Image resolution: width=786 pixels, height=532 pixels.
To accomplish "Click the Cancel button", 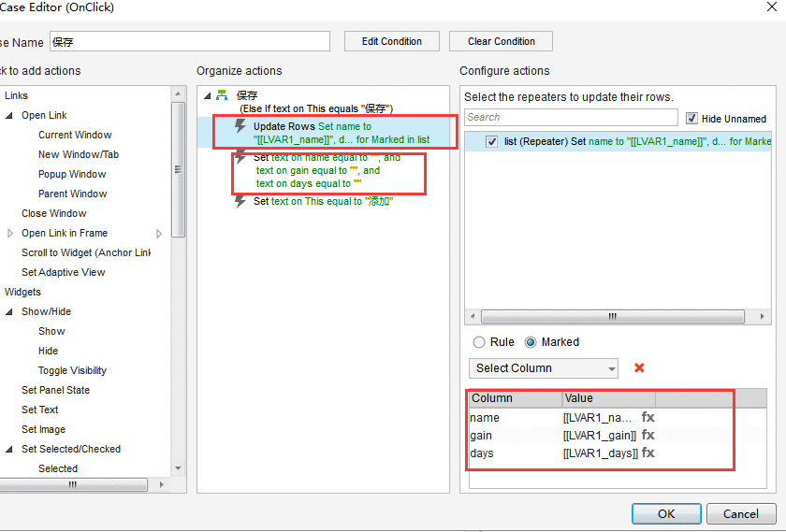I will (x=741, y=513).
